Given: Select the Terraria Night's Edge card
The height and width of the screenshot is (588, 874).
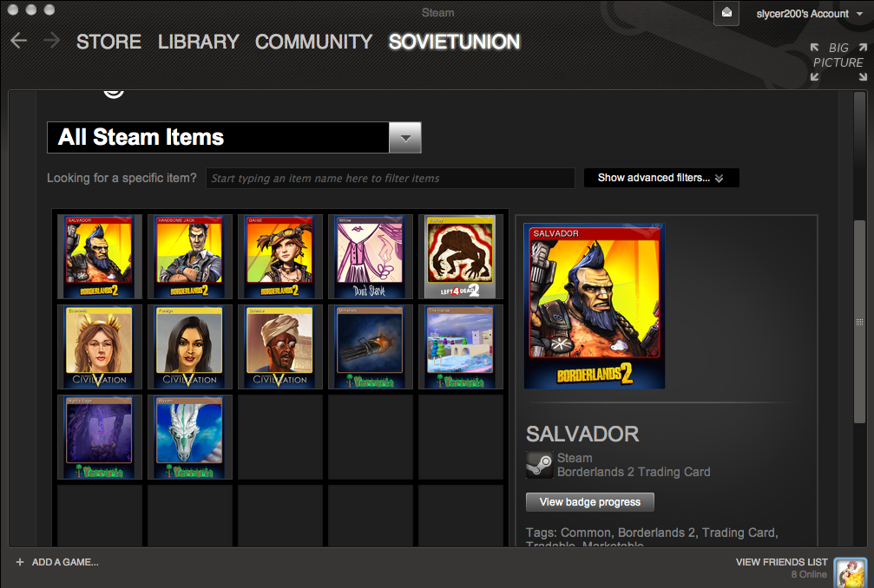Looking at the screenshot, I should tap(99, 437).
